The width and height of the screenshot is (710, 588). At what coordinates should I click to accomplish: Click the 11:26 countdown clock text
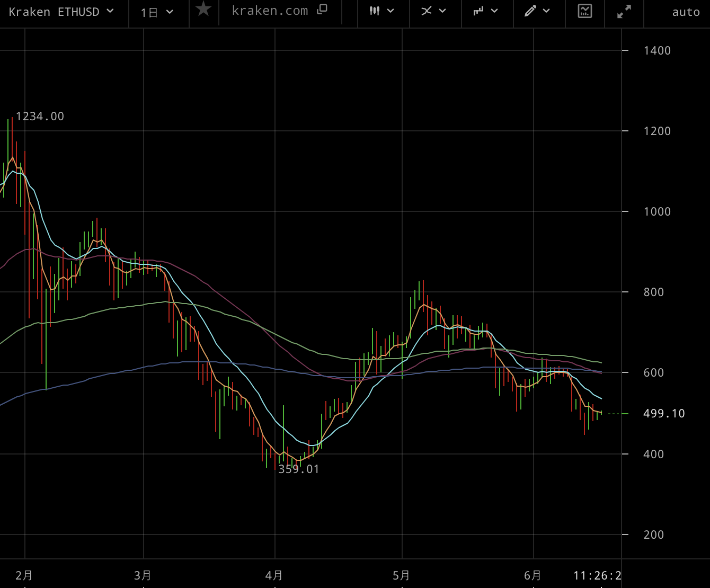[x=597, y=575]
